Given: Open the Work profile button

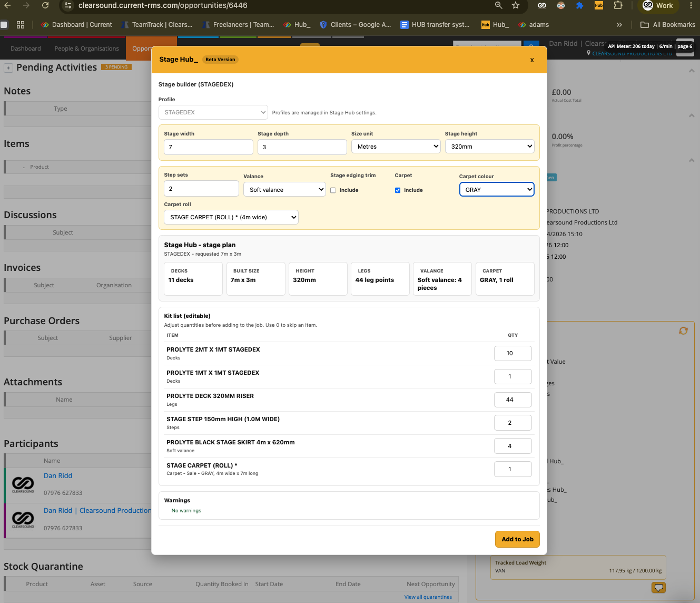Looking at the screenshot, I should [658, 6].
